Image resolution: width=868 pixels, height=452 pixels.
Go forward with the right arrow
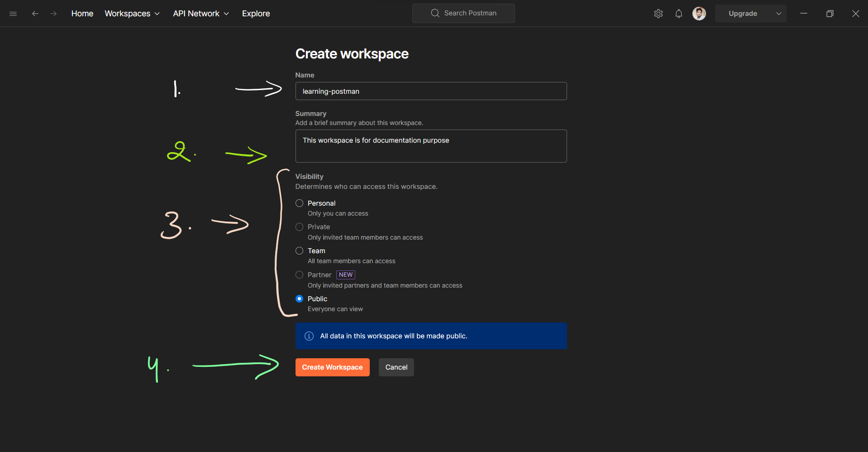coord(53,14)
